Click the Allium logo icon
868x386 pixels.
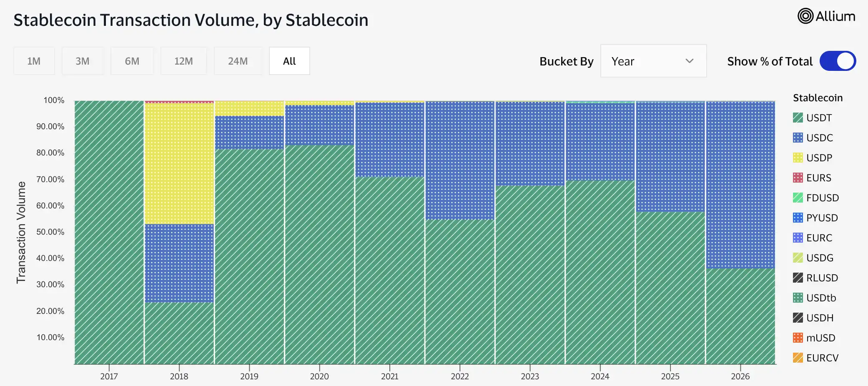[x=805, y=16]
